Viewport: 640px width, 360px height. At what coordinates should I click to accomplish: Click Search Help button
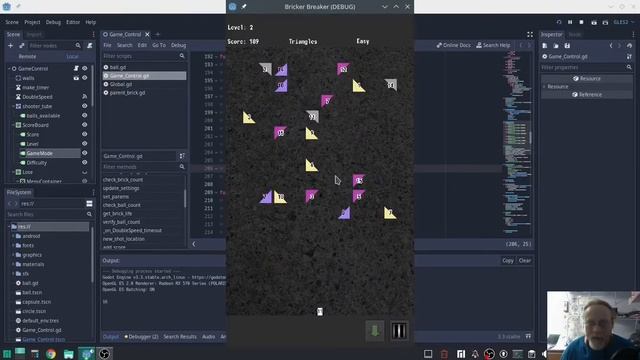493,45
